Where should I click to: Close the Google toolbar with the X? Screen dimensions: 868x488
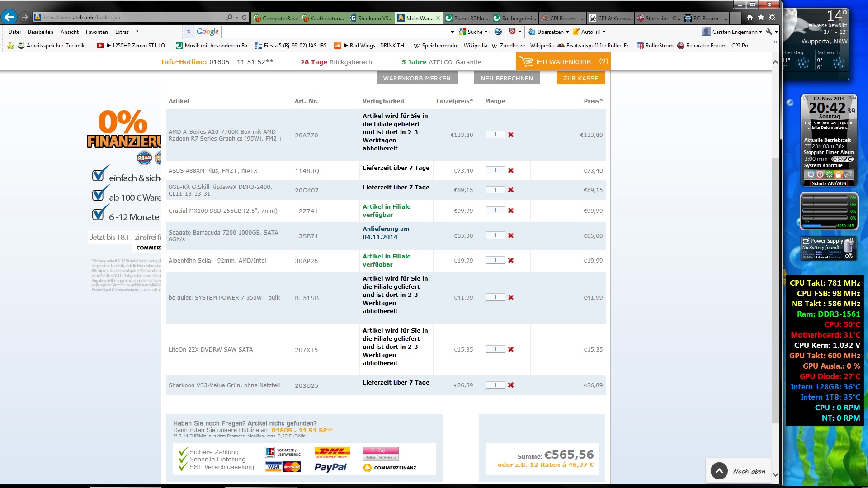click(x=189, y=32)
